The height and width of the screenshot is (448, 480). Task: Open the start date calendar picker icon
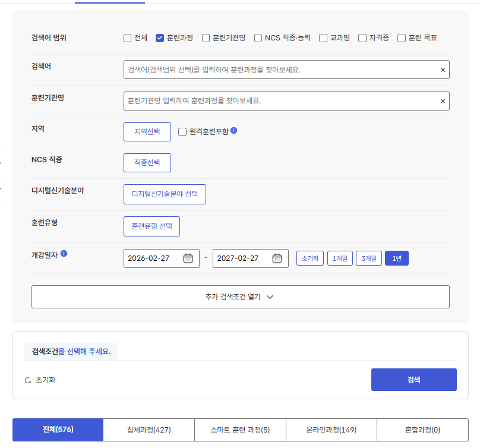(x=188, y=258)
